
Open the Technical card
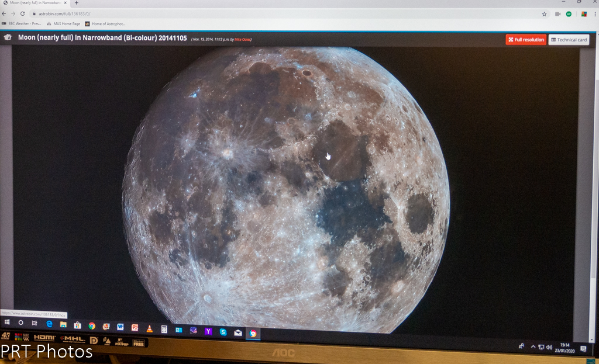click(x=569, y=40)
